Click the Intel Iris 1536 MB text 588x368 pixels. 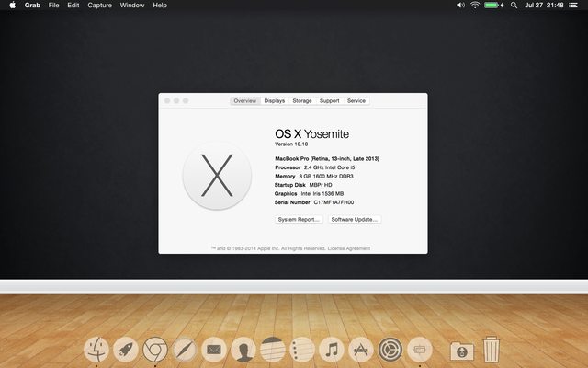point(322,194)
